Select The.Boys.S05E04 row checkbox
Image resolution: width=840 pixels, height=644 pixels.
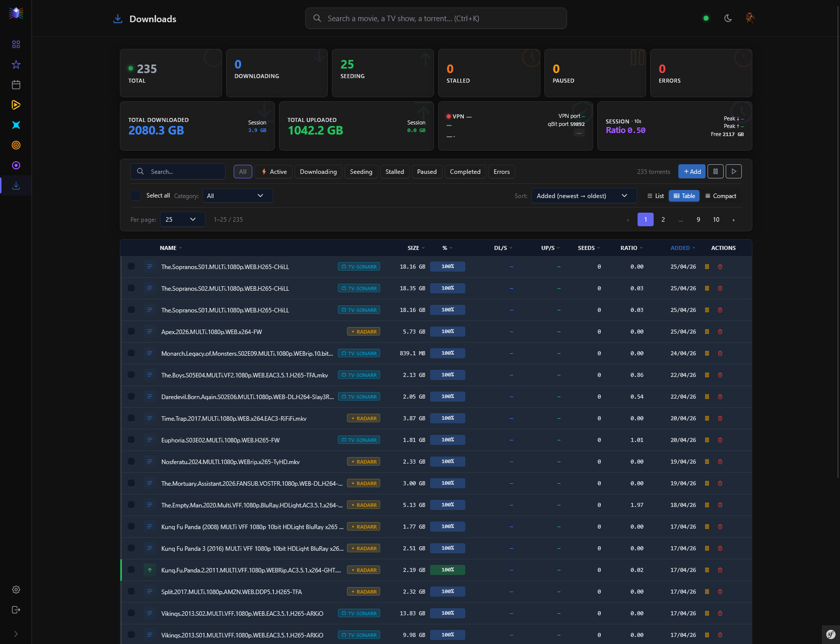[x=131, y=375]
